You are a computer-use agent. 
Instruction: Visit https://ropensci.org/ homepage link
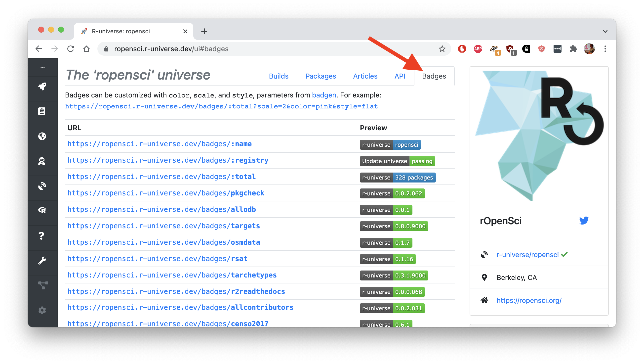point(529,300)
